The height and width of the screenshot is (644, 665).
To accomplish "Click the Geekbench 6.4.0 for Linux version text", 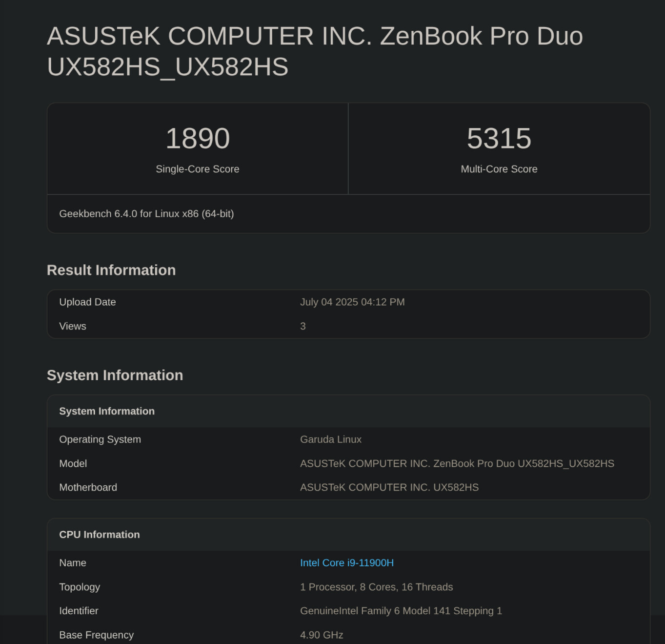I will [x=146, y=214].
